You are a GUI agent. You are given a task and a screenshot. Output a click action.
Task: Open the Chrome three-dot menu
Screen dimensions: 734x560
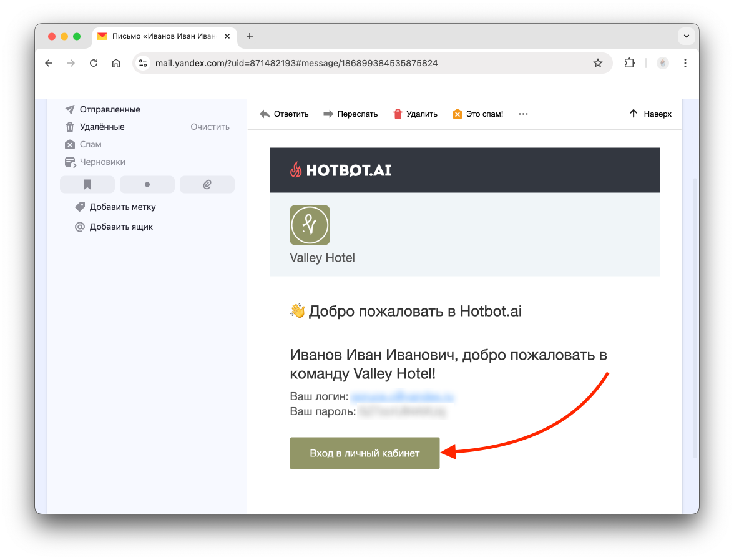coord(685,63)
